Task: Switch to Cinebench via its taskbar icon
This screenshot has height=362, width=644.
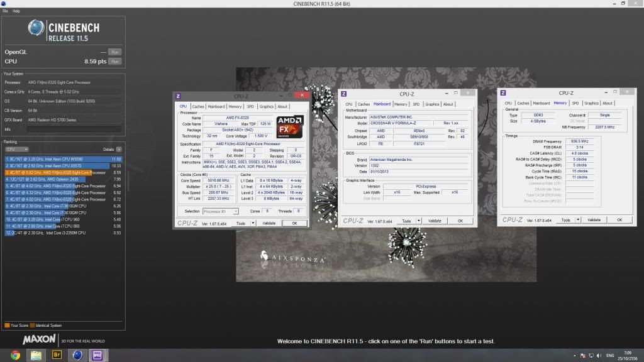Action: click(77, 355)
